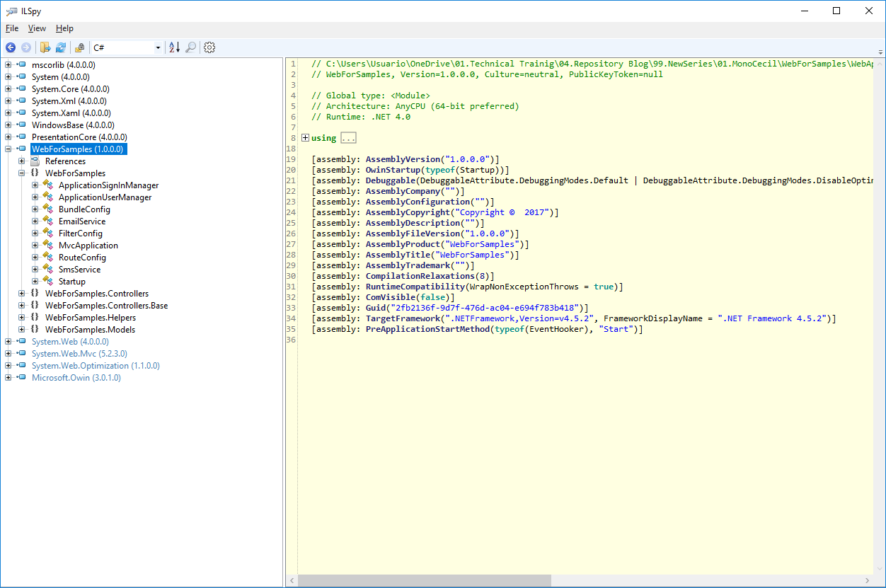Click the ILSpy icon in title bar
Image resolution: width=886 pixels, height=588 pixels.
tap(11, 11)
